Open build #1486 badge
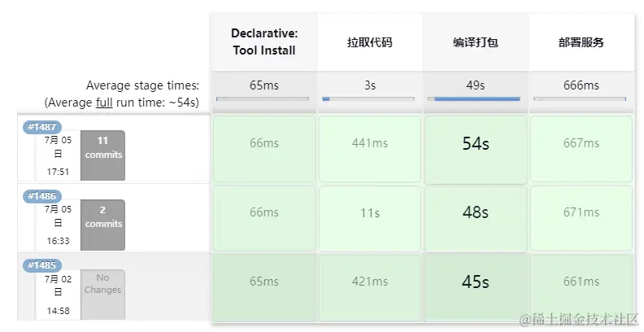The height and width of the screenshot is (332, 644). pyautogui.click(x=42, y=196)
